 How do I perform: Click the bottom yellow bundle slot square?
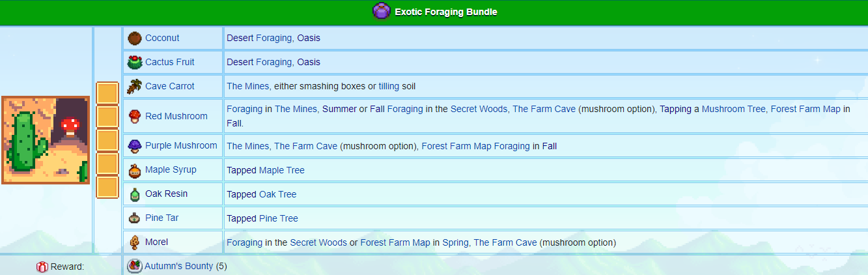[x=107, y=188]
